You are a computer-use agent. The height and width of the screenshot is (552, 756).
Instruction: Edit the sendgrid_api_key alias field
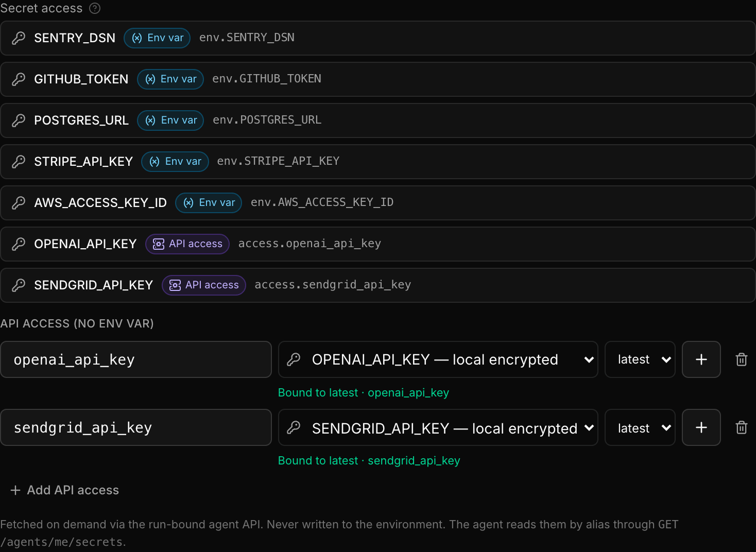point(136,427)
